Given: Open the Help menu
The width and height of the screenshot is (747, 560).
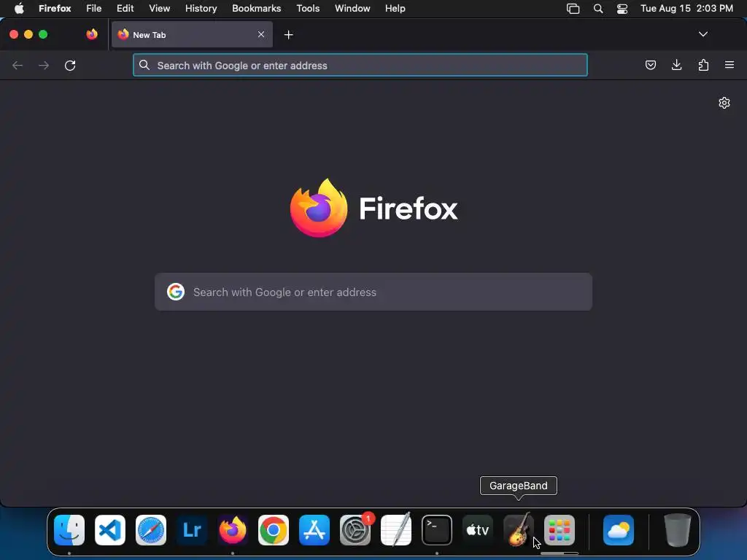Looking at the screenshot, I should (x=395, y=9).
